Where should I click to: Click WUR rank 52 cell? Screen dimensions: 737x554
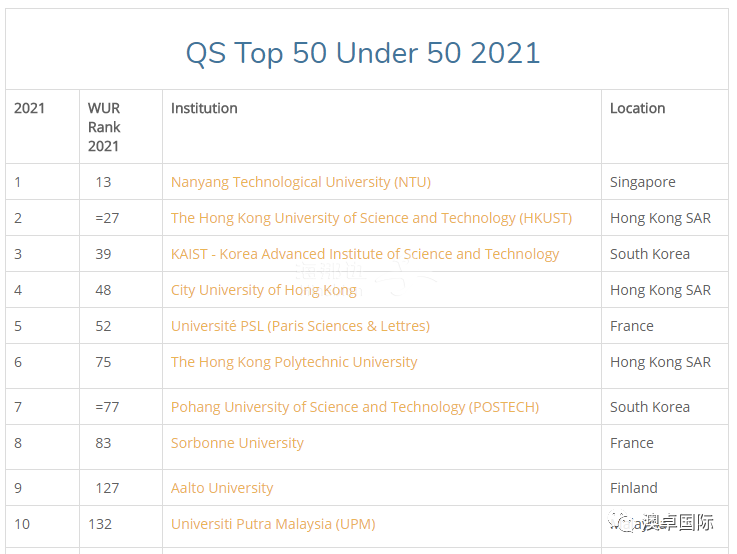coord(103,326)
